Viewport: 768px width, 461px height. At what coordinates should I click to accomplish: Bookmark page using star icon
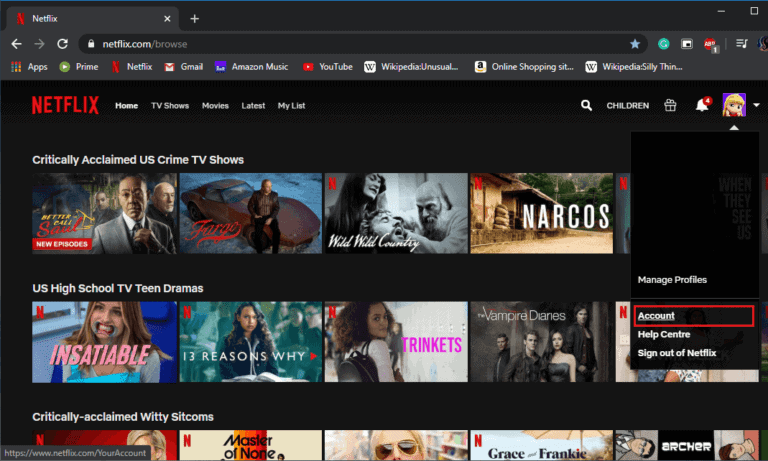click(x=635, y=44)
